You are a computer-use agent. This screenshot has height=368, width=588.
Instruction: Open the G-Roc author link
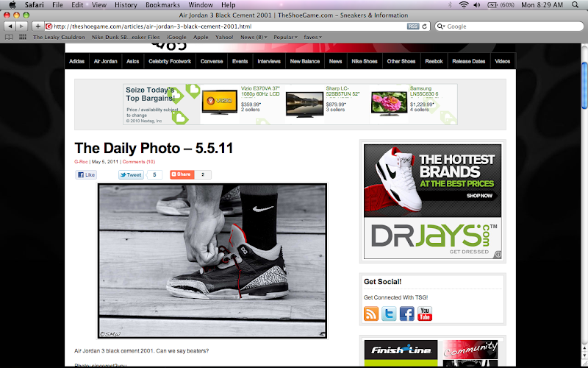point(81,162)
